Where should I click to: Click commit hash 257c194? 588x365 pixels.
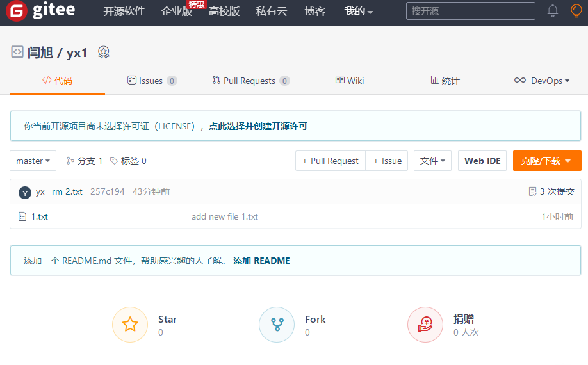107,191
